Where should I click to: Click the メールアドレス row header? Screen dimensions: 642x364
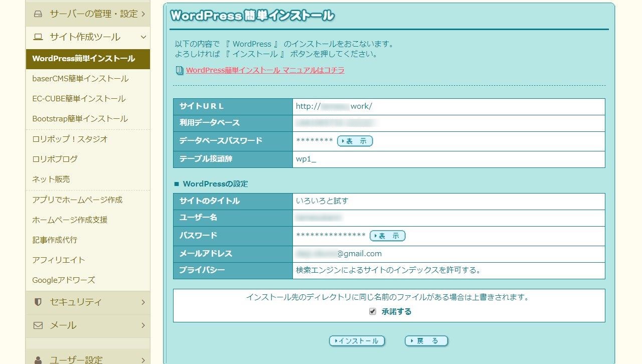click(x=233, y=254)
